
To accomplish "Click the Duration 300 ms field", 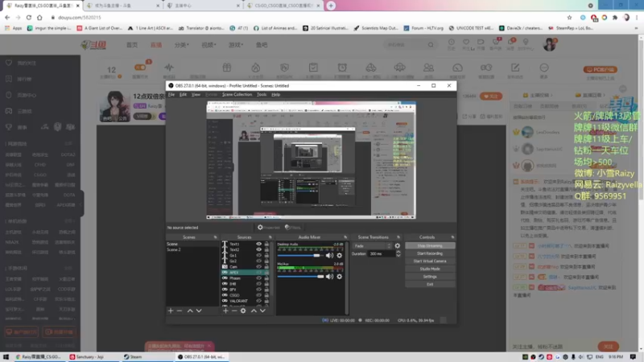I will point(382,253).
